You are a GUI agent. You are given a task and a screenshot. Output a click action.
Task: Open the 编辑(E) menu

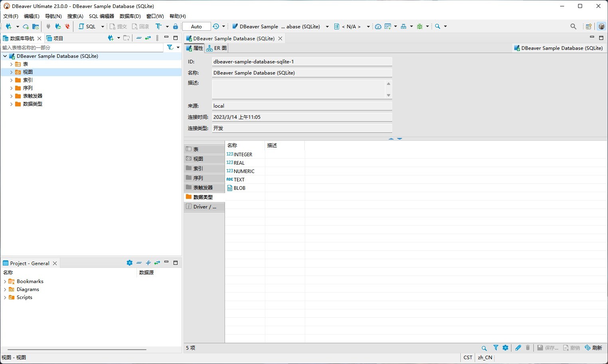point(32,16)
